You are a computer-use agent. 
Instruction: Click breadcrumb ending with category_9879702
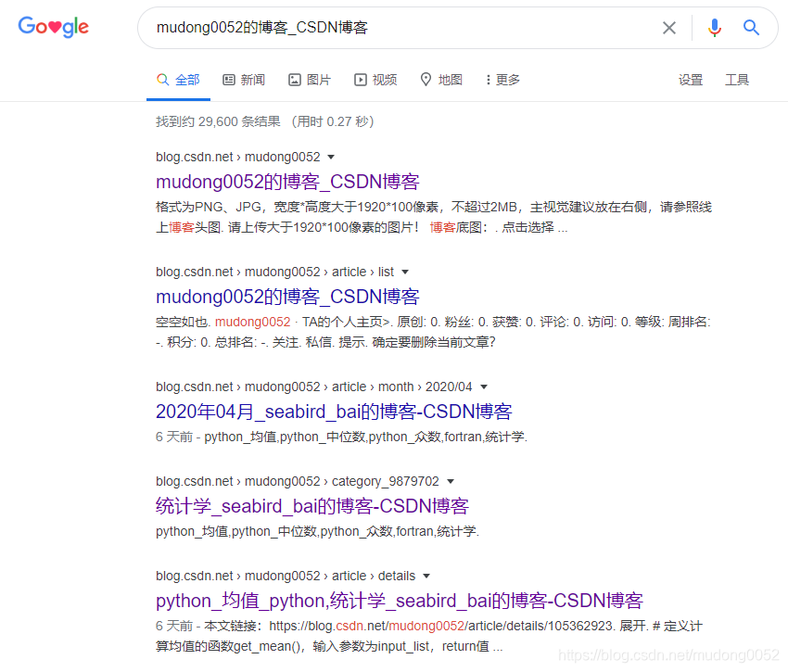click(298, 481)
